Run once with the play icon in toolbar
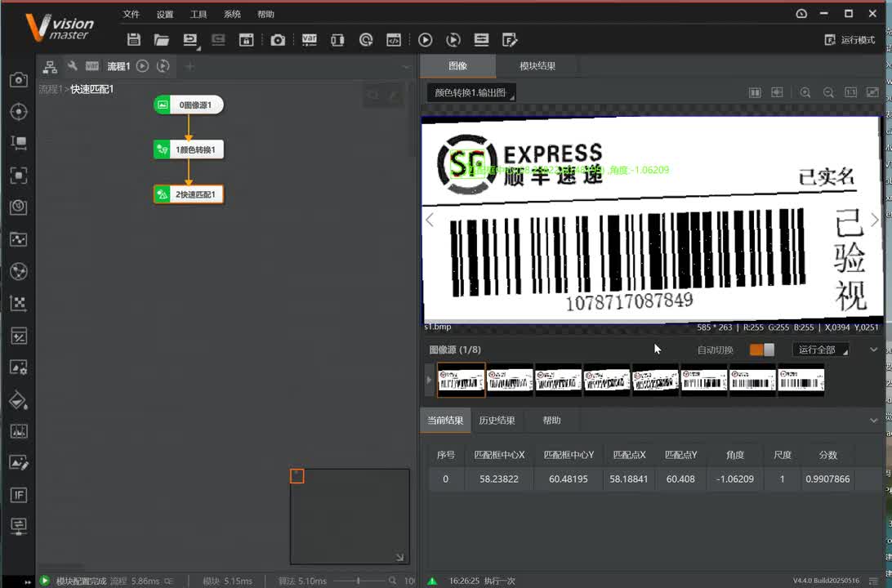This screenshot has width=892, height=588. [x=425, y=40]
